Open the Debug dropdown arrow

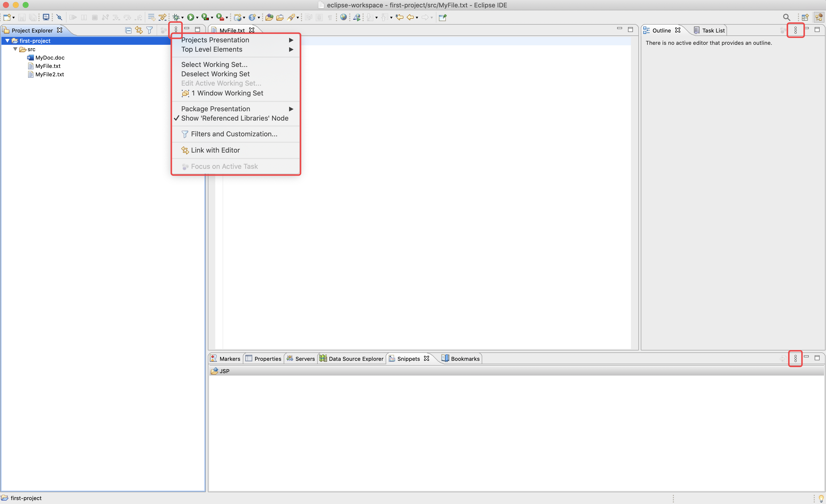pos(182,18)
